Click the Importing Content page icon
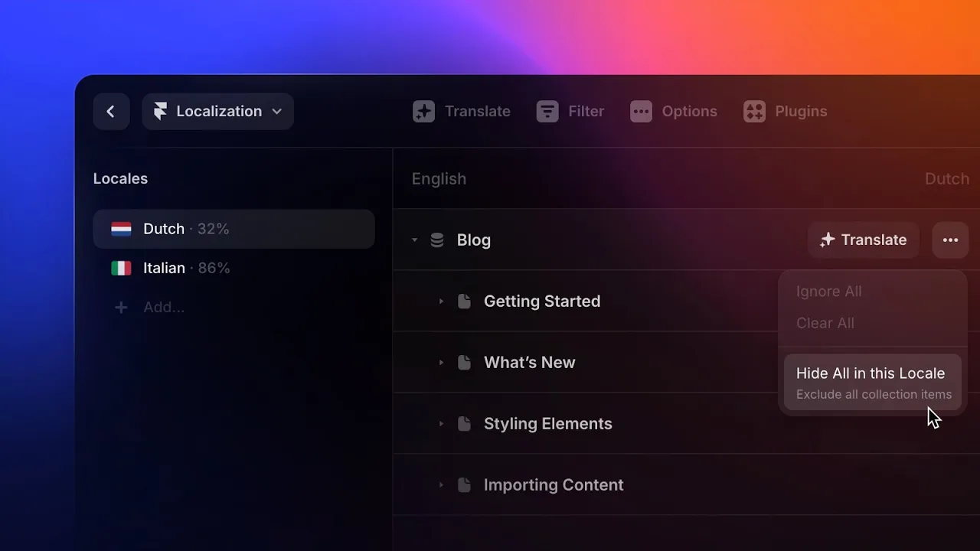This screenshot has height=551, width=980. coord(464,485)
